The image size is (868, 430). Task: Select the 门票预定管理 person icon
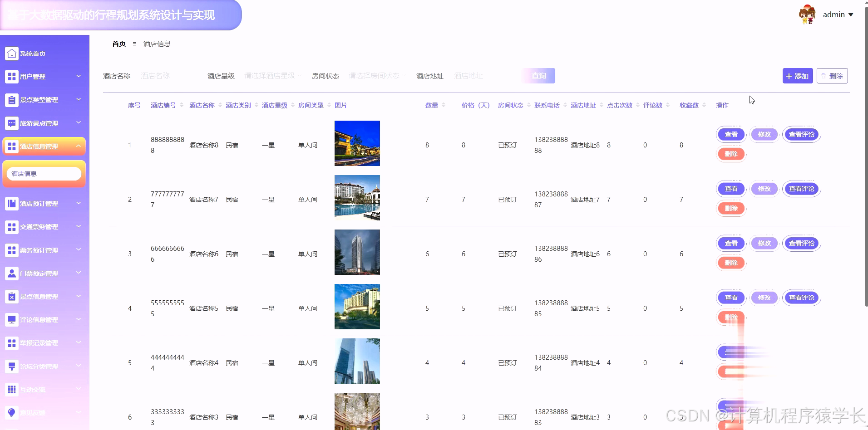coord(12,273)
